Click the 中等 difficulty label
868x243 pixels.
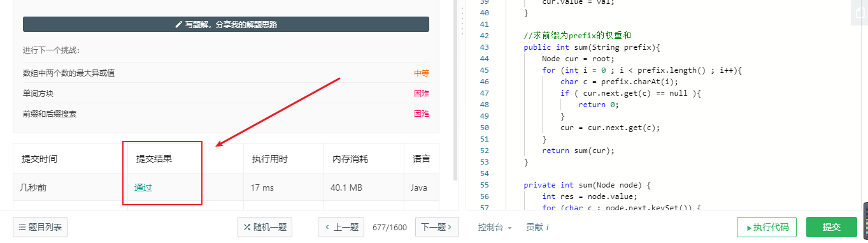coord(422,73)
